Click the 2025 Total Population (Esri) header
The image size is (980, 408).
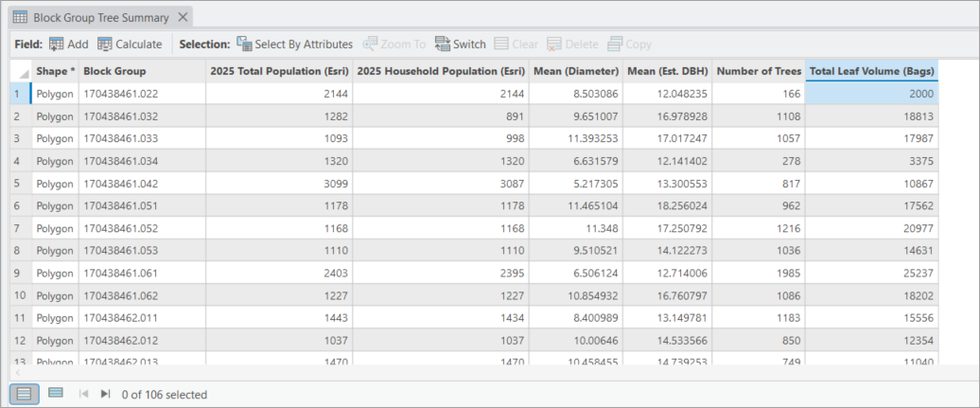pyautogui.click(x=279, y=71)
